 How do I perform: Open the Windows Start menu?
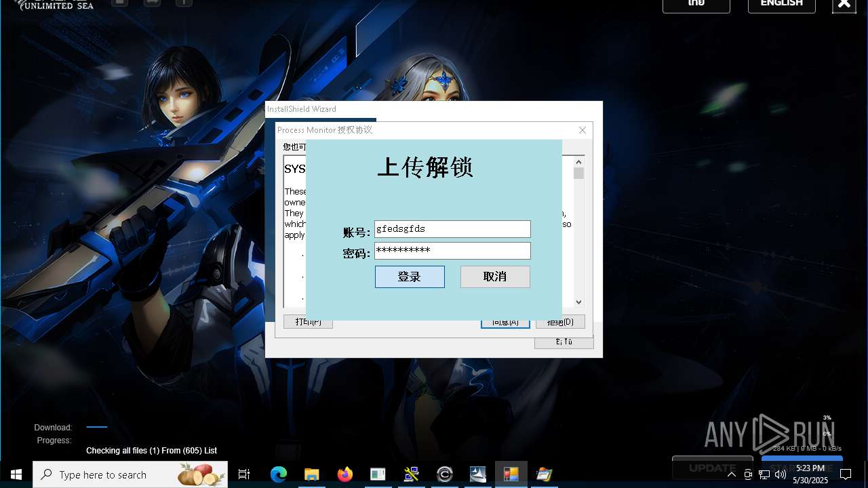tap(16, 474)
